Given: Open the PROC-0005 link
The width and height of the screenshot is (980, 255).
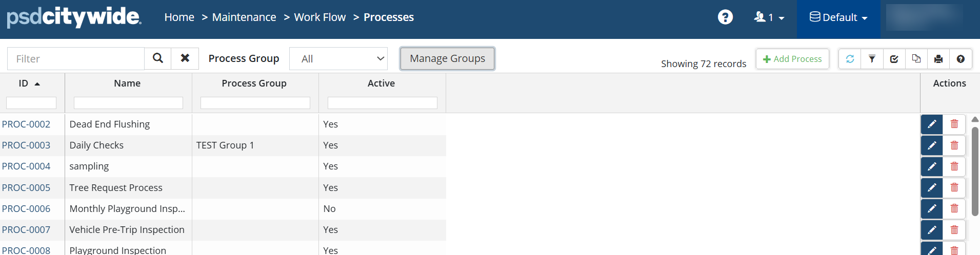Looking at the screenshot, I should tap(26, 188).
